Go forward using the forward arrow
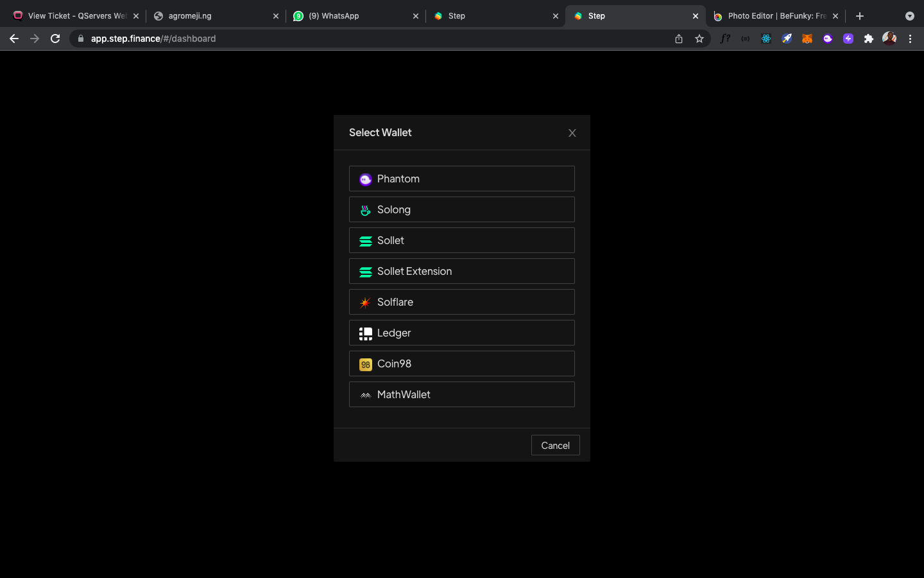Image resolution: width=924 pixels, height=578 pixels. (x=35, y=39)
